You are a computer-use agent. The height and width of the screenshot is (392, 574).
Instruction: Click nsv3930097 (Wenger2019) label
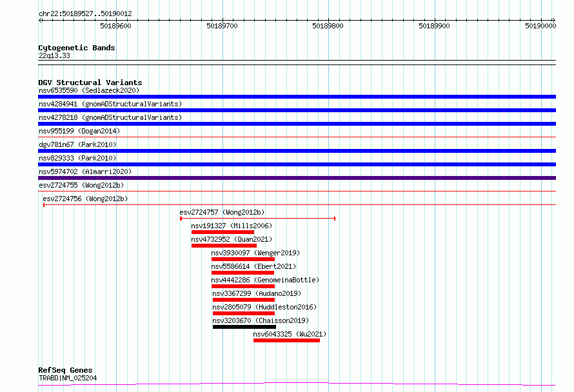click(x=255, y=253)
